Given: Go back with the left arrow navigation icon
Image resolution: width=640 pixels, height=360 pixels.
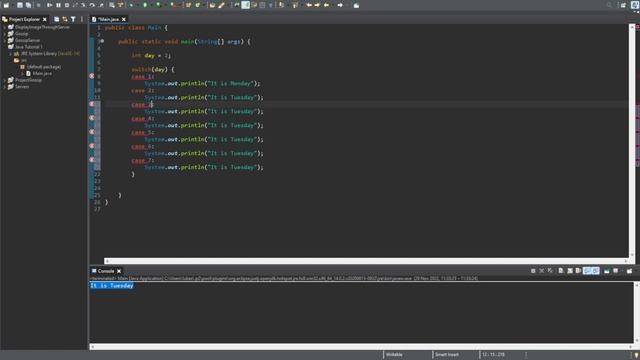Looking at the screenshot, I should click(x=326, y=5).
